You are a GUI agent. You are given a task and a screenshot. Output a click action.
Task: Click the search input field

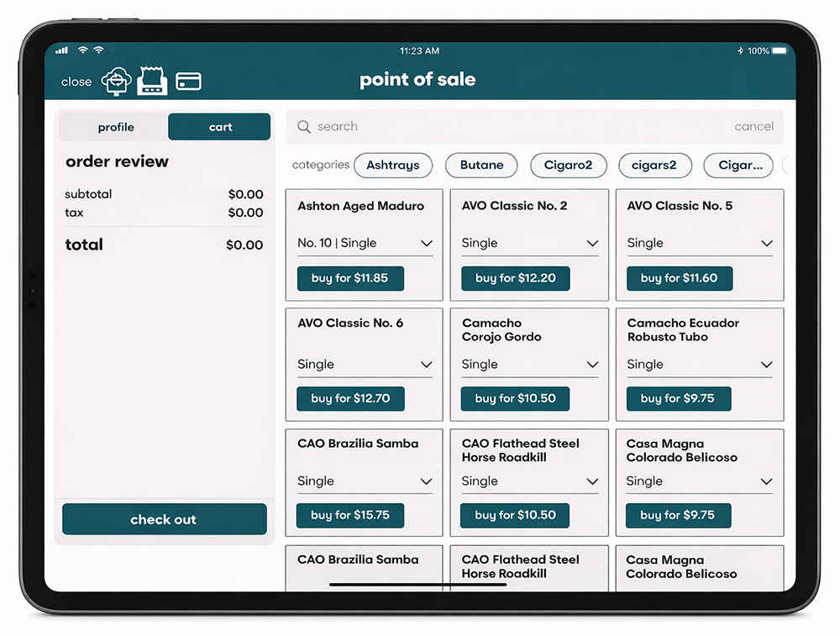click(x=534, y=127)
